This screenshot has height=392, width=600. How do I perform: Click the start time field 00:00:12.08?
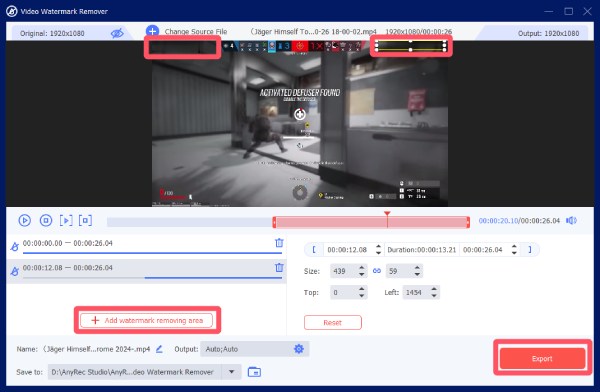347,250
